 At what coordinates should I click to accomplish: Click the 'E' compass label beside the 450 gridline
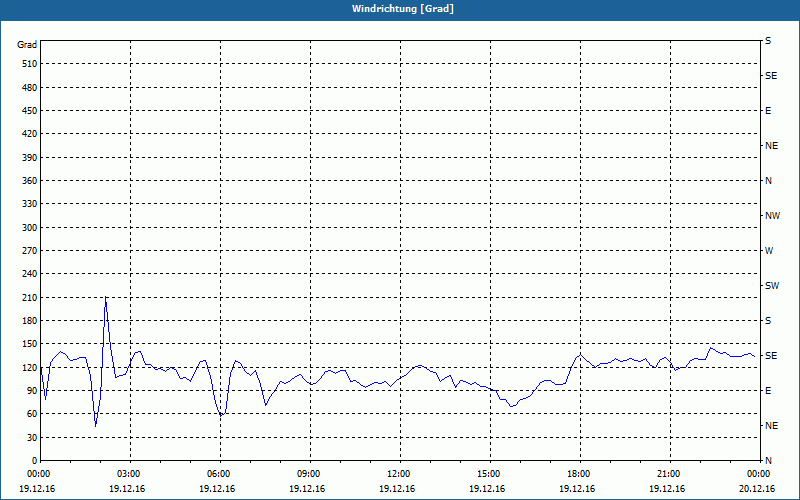pos(768,111)
